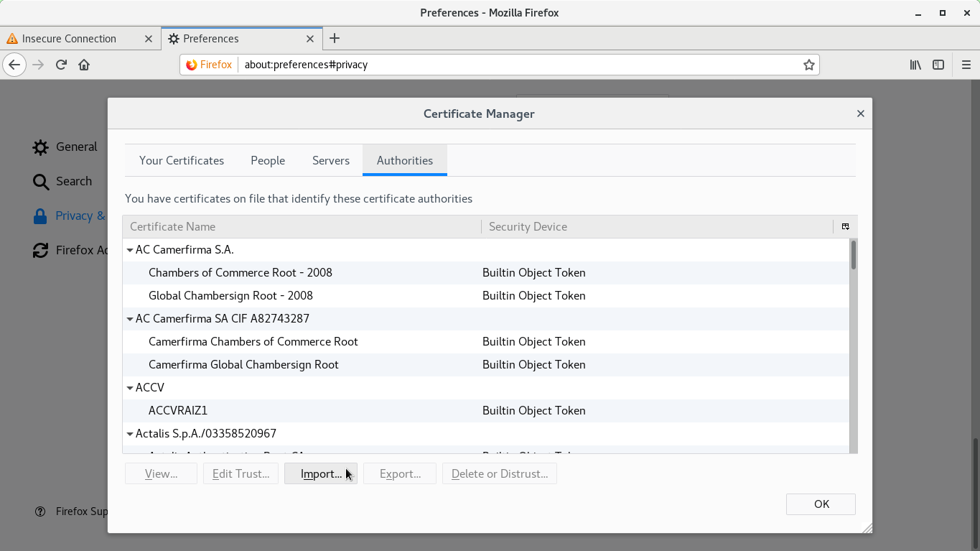Select the General settings section gear icon

[x=41, y=147]
